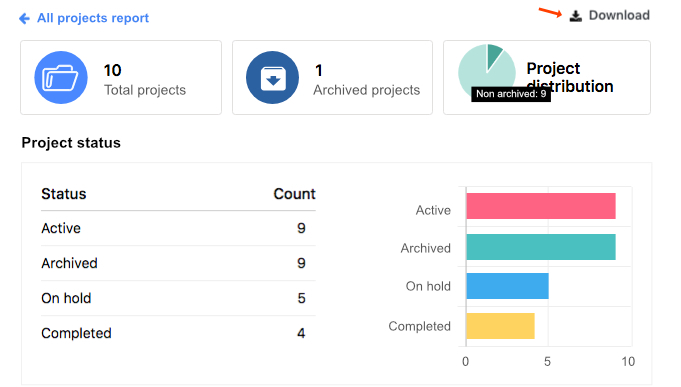Select the Archived projects card label
The width and height of the screenshot is (681, 387).
(367, 90)
